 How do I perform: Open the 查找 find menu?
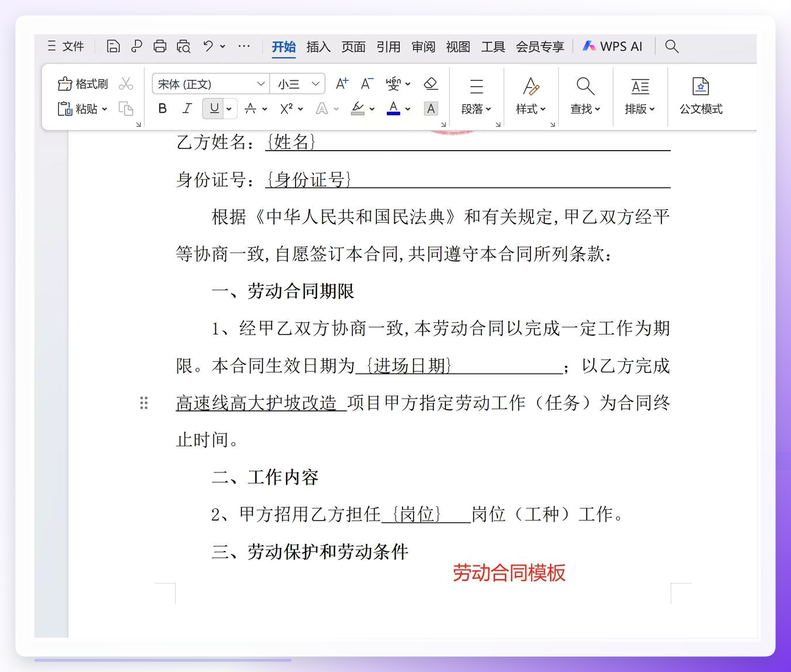(585, 96)
